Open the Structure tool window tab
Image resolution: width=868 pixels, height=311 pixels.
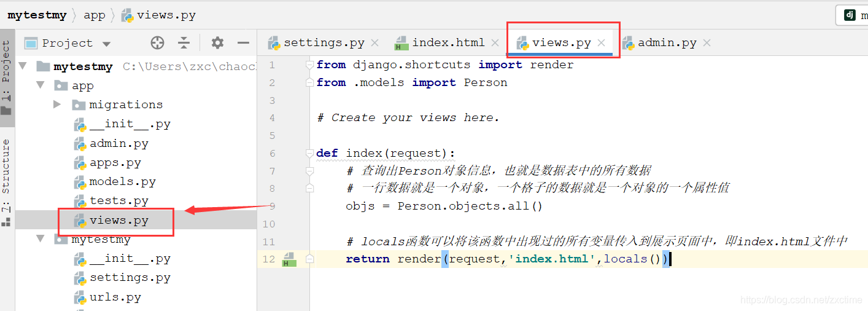pos(6,183)
